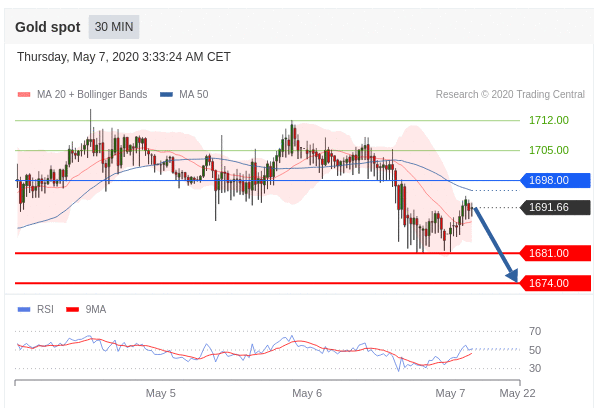Select the 1681.00 red support tag

(x=555, y=253)
